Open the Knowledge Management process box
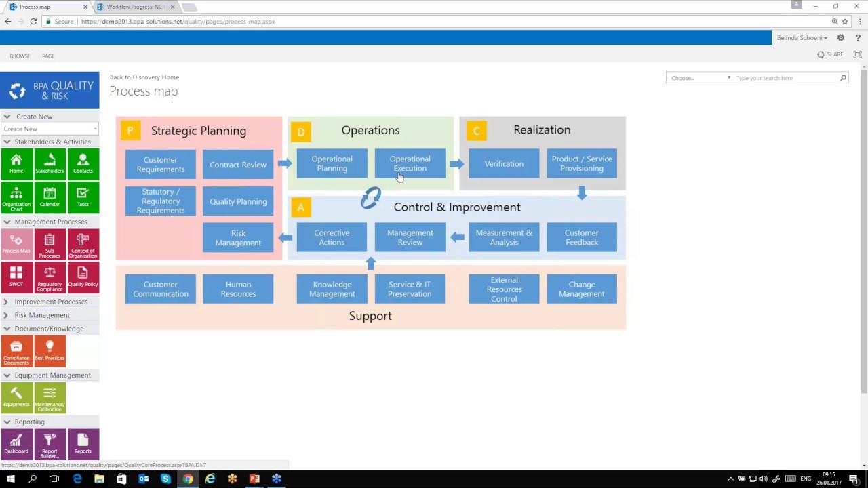Viewport: 868px width, 488px height. (332, 289)
